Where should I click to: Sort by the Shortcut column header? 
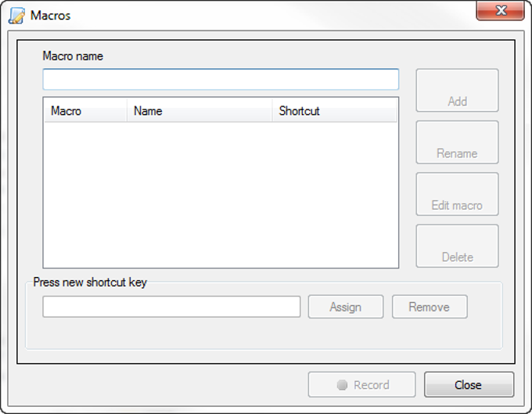point(334,110)
